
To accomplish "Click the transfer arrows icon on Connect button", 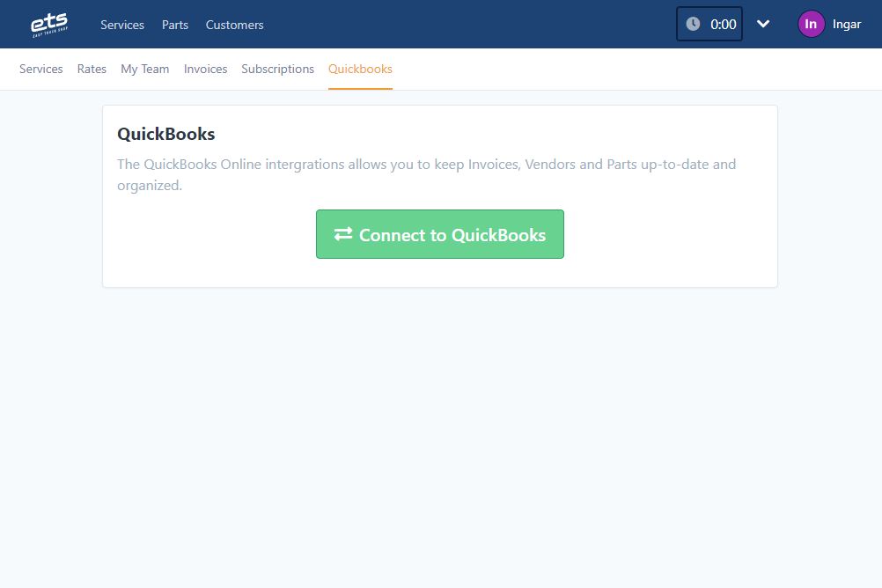I will tap(343, 234).
